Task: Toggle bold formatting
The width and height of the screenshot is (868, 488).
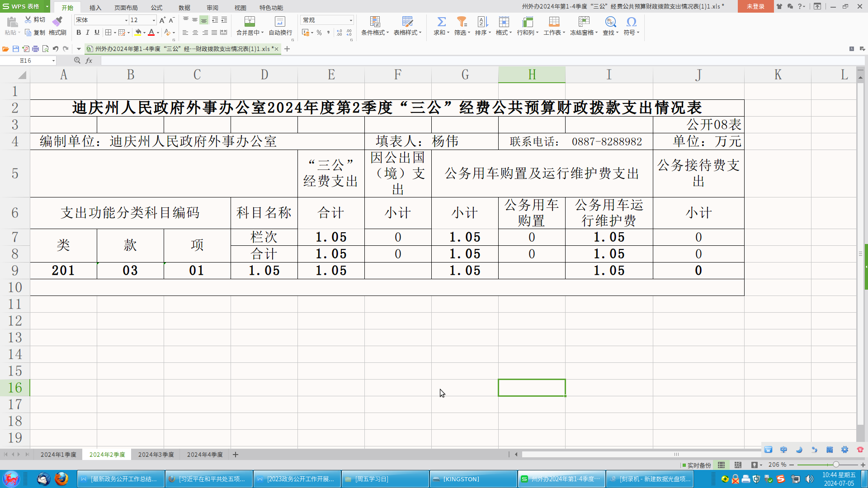Action: pos(78,33)
